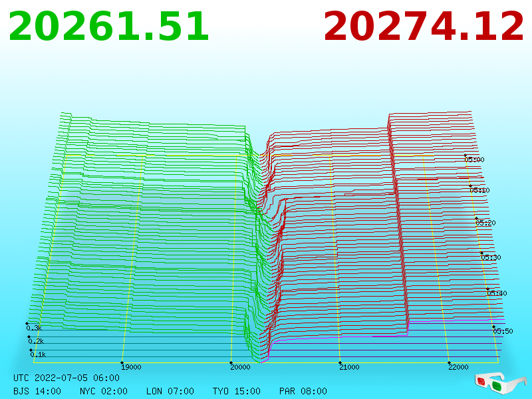Click the 0.1k depth axis label
The image size is (532, 399).
click(x=38, y=354)
